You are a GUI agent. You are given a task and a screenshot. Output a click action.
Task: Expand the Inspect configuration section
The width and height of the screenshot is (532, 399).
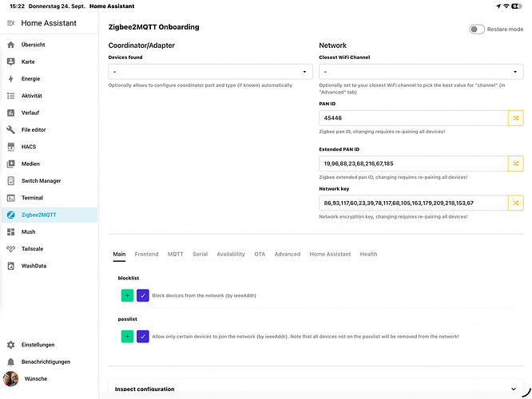click(316, 389)
